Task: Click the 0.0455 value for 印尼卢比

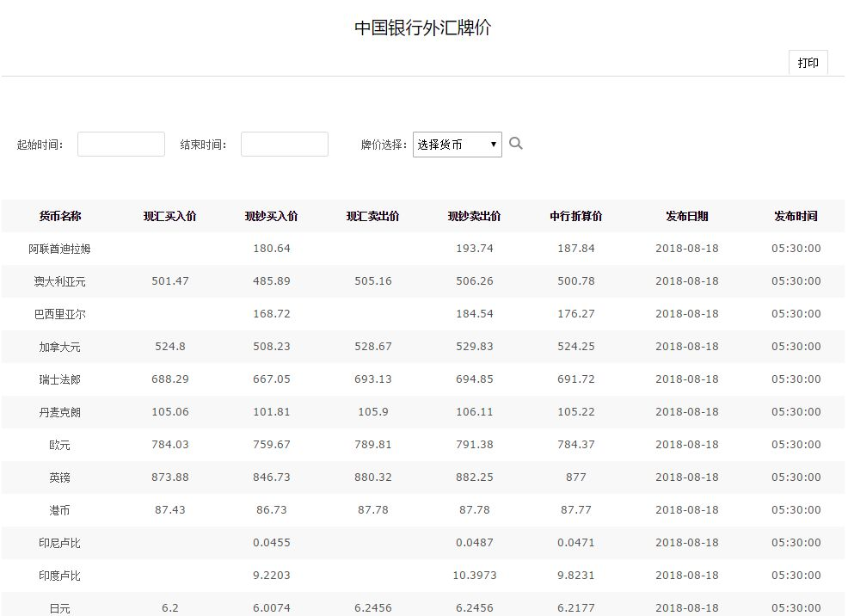Action: (272, 543)
